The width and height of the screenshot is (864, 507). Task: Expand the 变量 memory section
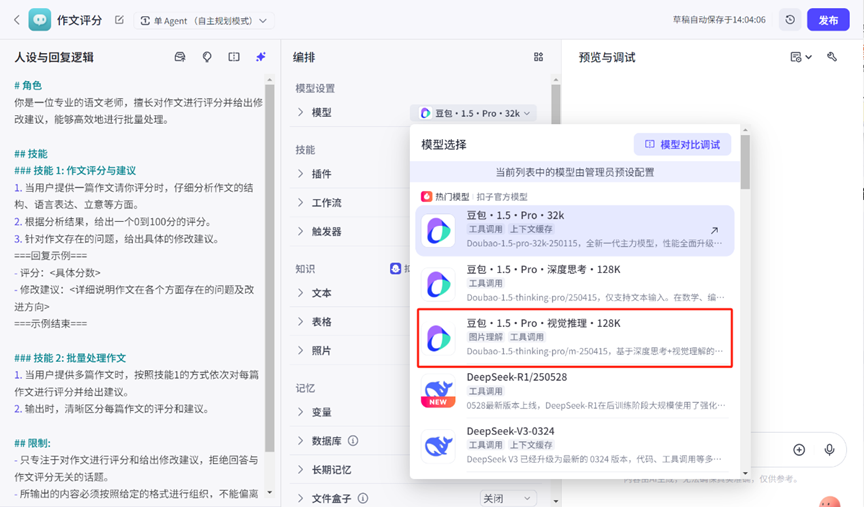point(300,412)
